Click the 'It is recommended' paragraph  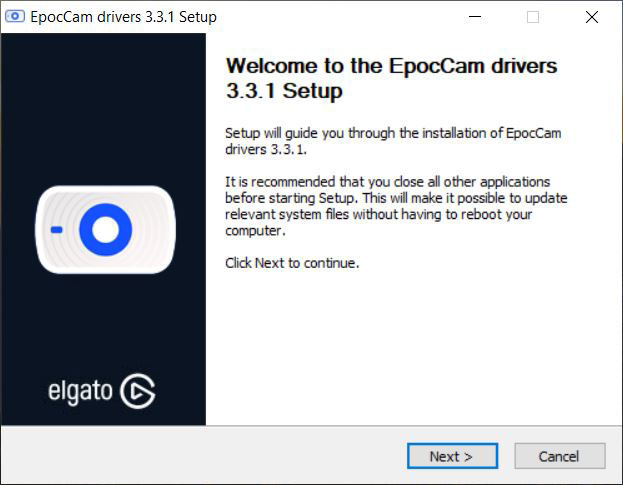(396, 206)
